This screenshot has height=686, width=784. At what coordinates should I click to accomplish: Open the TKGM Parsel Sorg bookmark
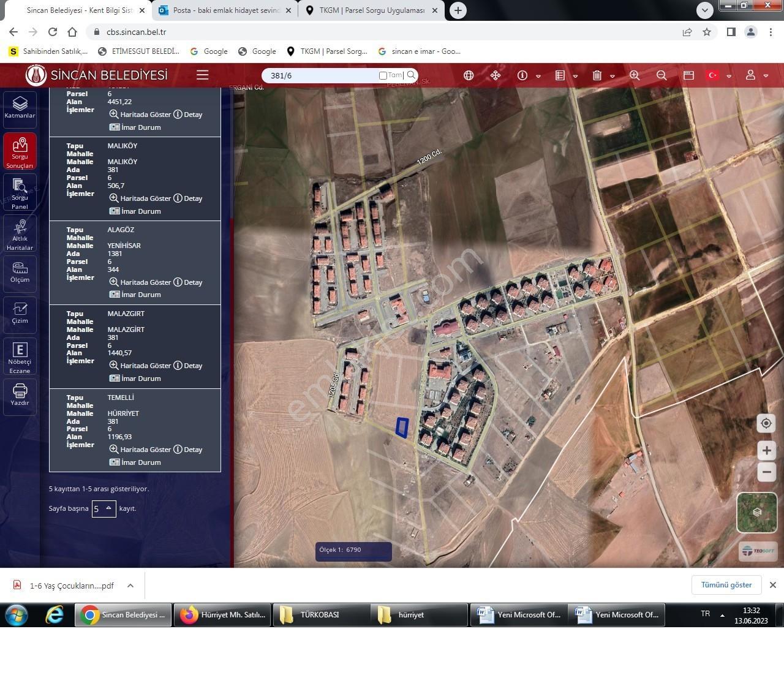[x=327, y=51]
